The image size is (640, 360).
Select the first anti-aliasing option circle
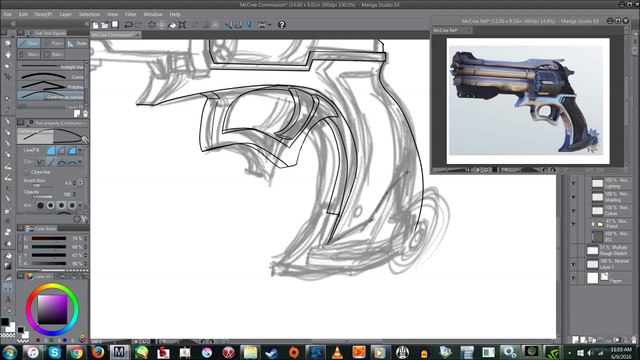coord(40,205)
